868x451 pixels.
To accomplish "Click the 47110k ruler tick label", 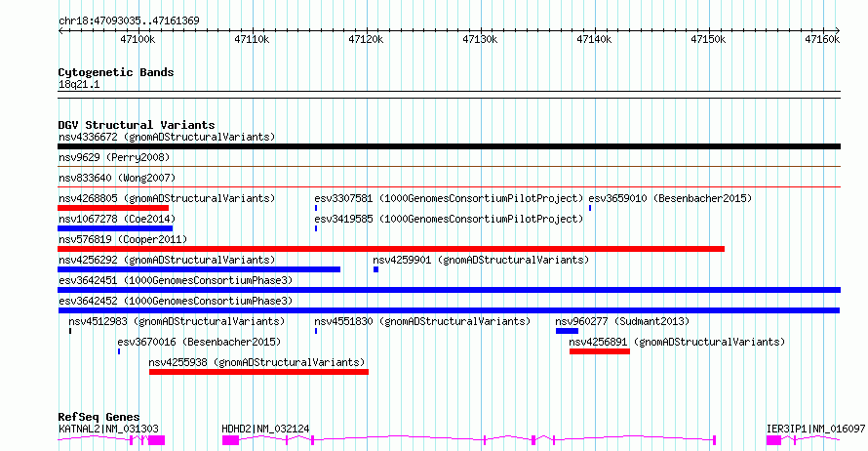I will pos(252,39).
